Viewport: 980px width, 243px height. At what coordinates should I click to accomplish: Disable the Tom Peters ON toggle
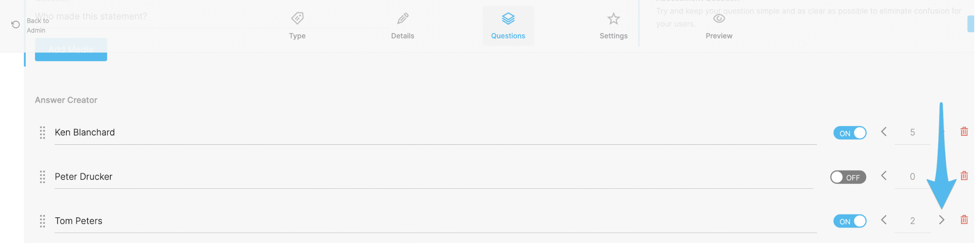pos(850,221)
